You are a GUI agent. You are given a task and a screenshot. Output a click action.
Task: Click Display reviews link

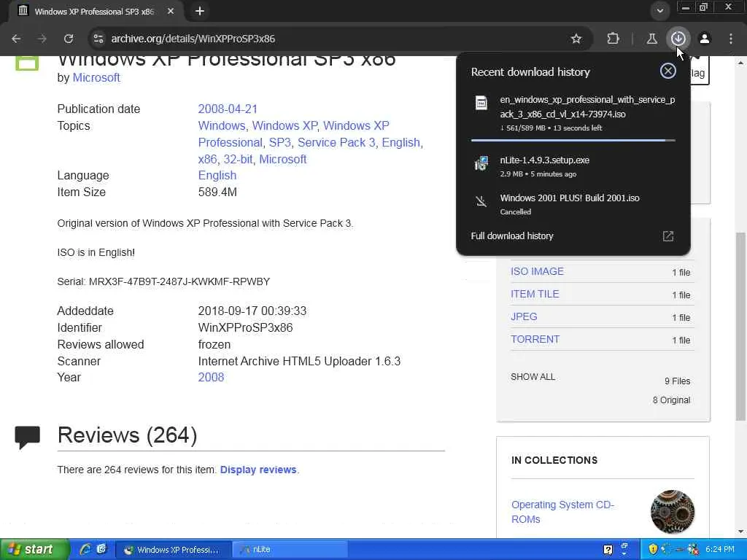click(258, 470)
